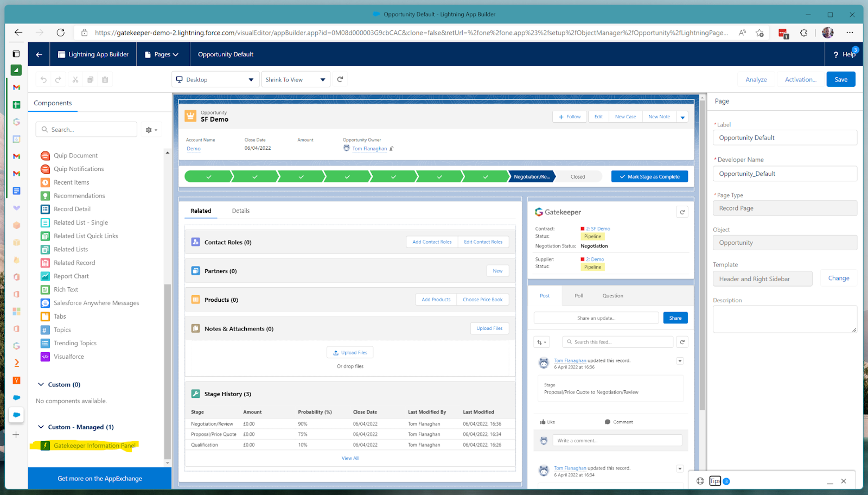Screen dimensions: 868x495
Task: Open the Desktop form factor dropdown
Action: (x=215, y=80)
